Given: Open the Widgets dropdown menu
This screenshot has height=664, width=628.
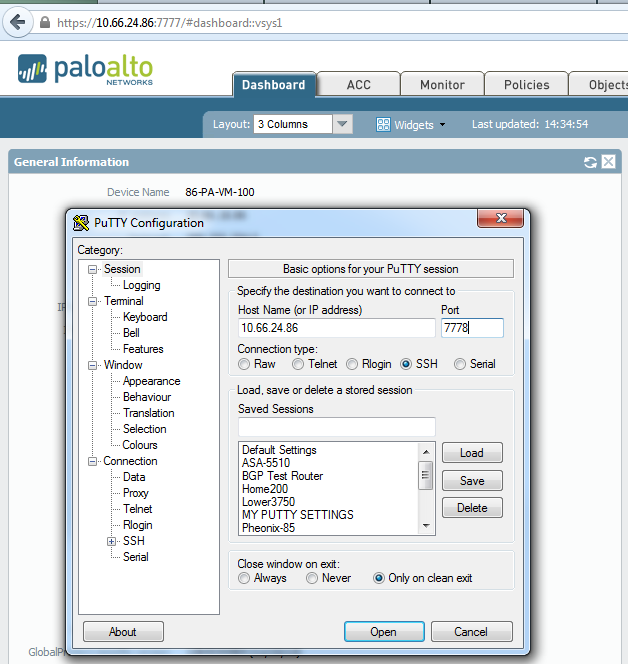Looking at the screenshot, I should [442, 125].
